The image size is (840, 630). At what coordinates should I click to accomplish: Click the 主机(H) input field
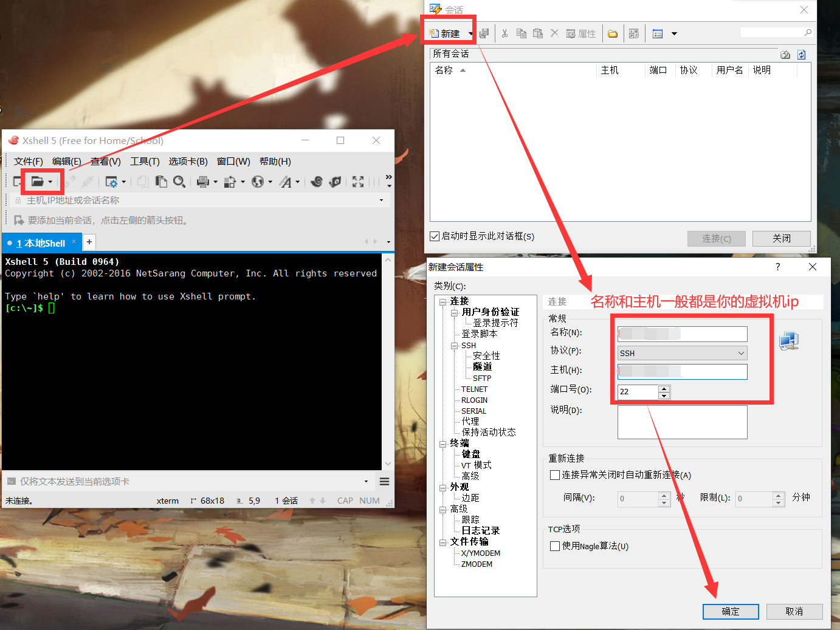click(x=683, y=372)
